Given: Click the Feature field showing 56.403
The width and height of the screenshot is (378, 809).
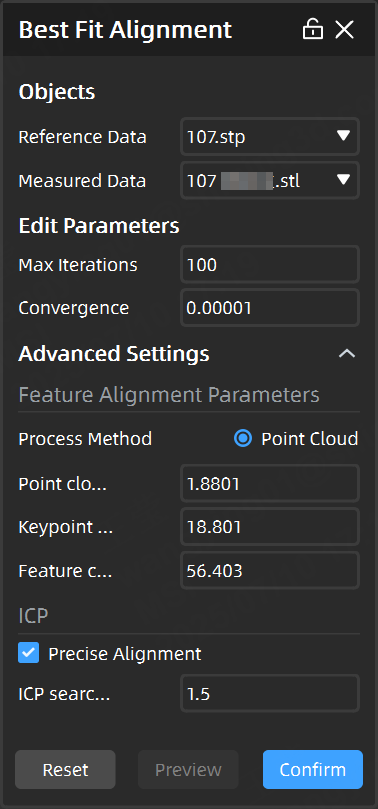Looking at the screenshot, I should [270, 571].
